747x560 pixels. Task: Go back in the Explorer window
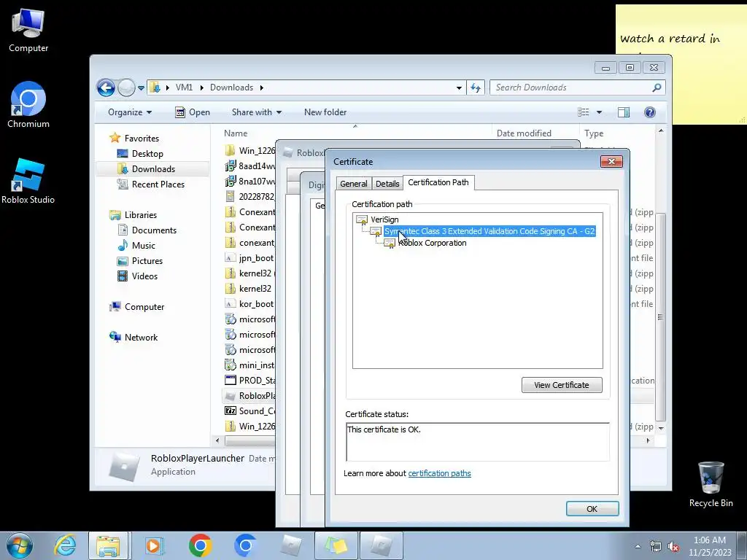(x=106, y=87)
